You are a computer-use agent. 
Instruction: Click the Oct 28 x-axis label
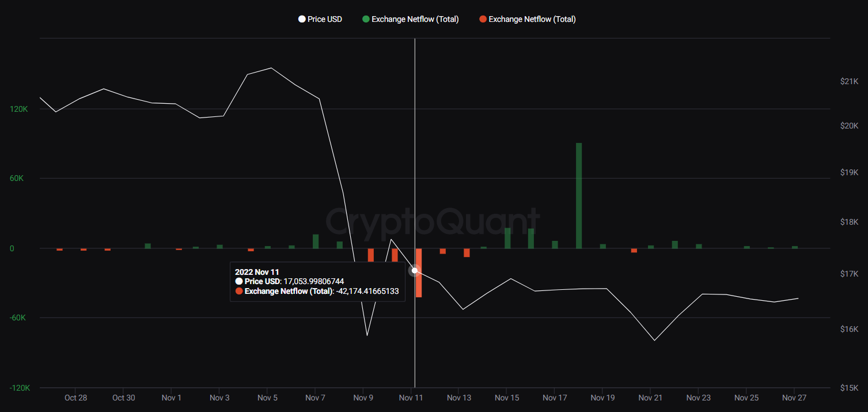[x=75, y=398]
